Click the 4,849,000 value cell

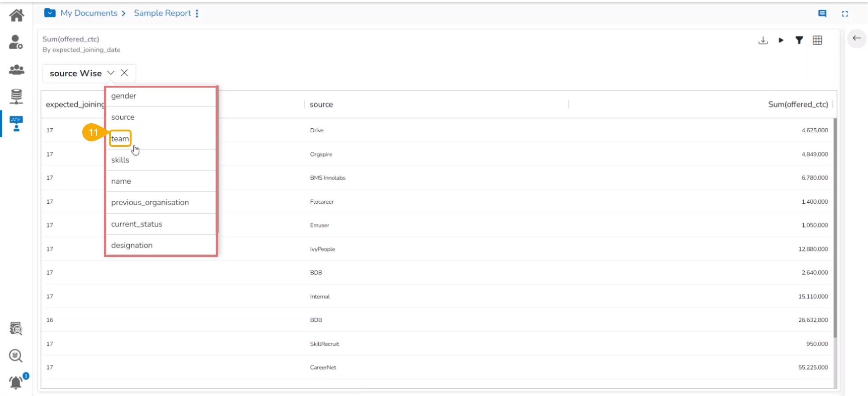(815, 154)
